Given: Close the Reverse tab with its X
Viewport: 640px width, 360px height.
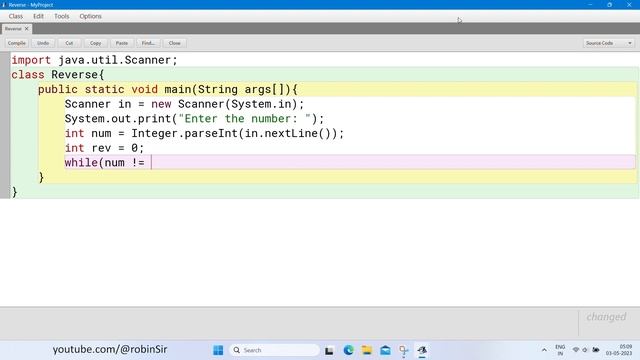Looking at the screenshot, I should point(27,29).
